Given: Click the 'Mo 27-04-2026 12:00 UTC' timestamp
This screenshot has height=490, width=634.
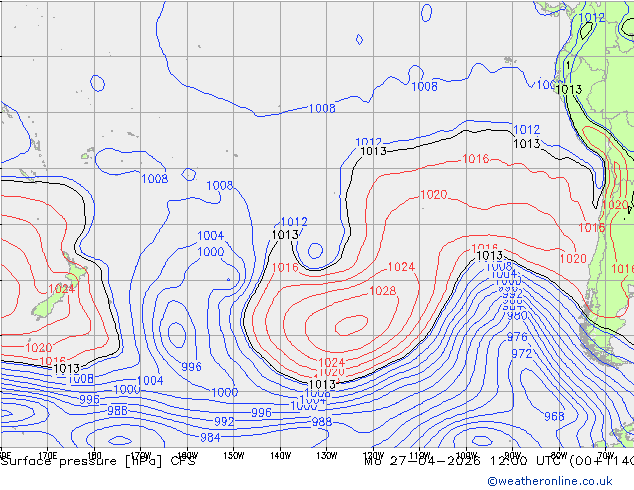Looking at the screenshot, I should click(x=465, y=461).
